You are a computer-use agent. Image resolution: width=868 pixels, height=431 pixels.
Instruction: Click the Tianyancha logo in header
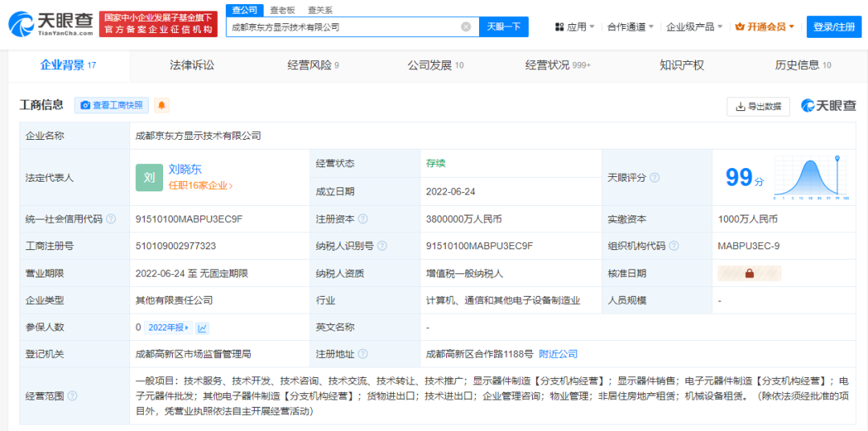[50, 24]
